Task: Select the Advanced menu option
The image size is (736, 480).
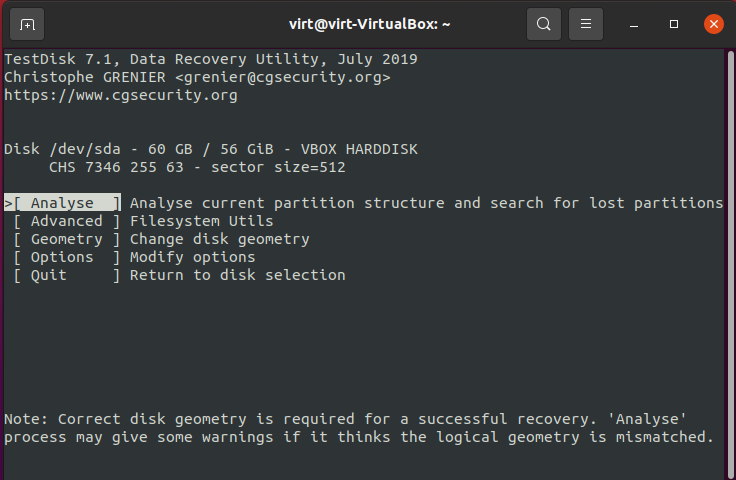Action: point(67,221)
